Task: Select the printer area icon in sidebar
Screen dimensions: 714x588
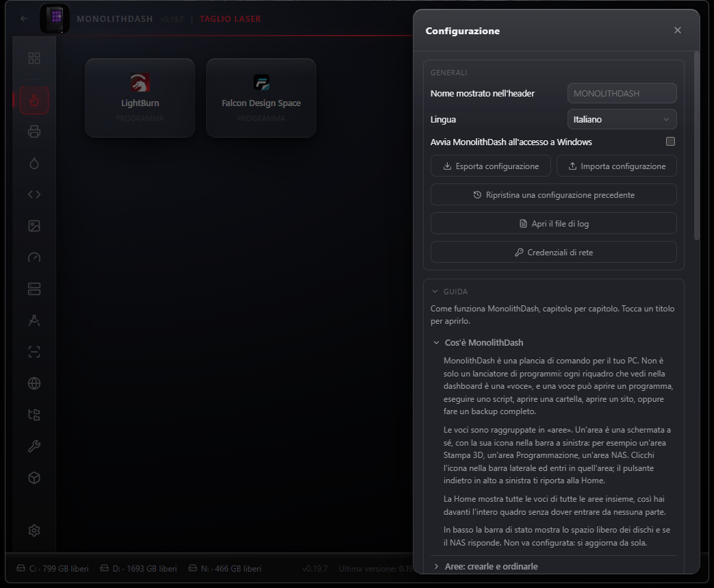Action: tap(34, 131)
